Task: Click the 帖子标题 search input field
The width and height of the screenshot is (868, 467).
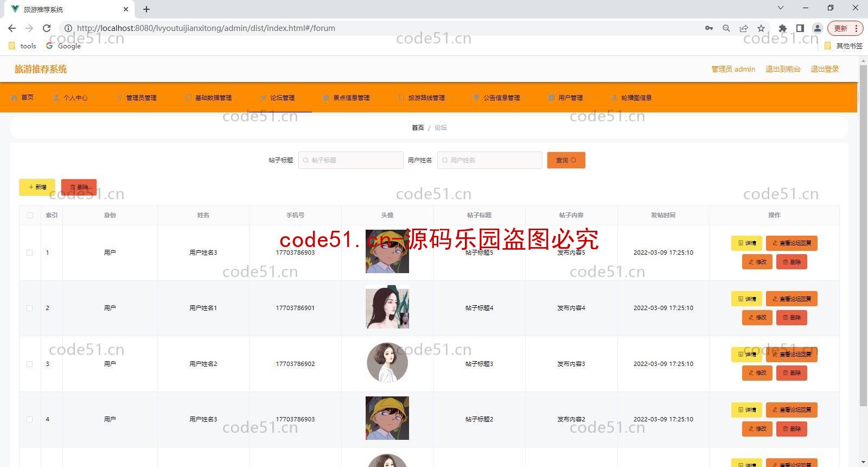Action: pyautogui.click(x=350, y=160)
